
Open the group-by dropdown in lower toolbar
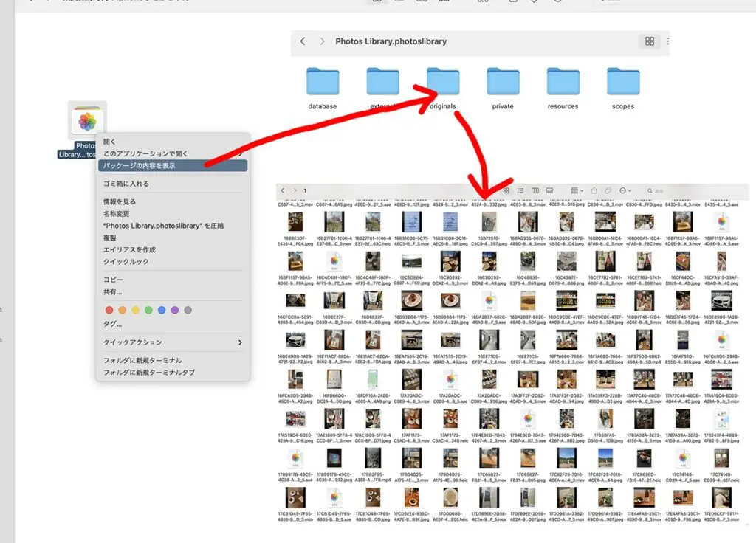click(x=576, y=191)
